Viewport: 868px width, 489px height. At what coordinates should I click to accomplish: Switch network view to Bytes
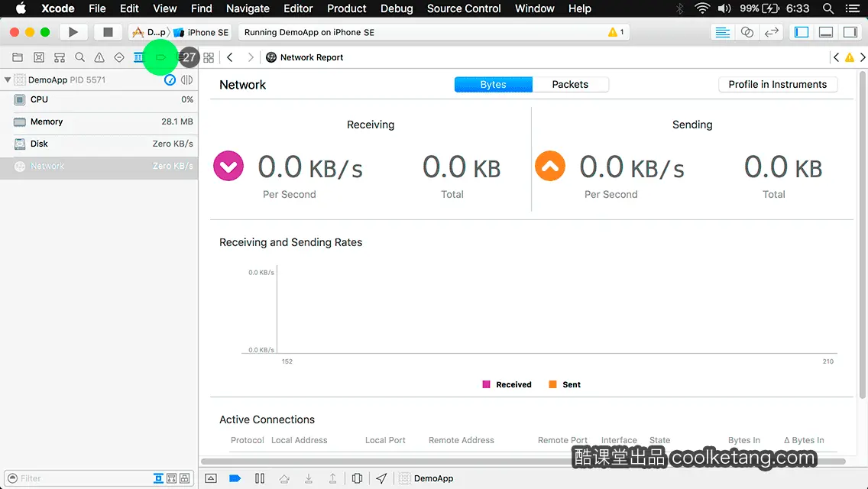(x=494, y=84)
